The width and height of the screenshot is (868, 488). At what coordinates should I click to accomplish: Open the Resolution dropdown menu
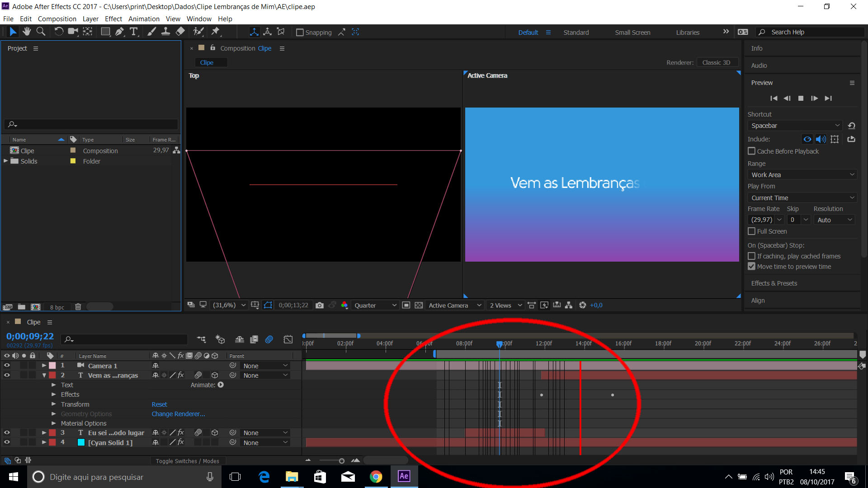835,219
